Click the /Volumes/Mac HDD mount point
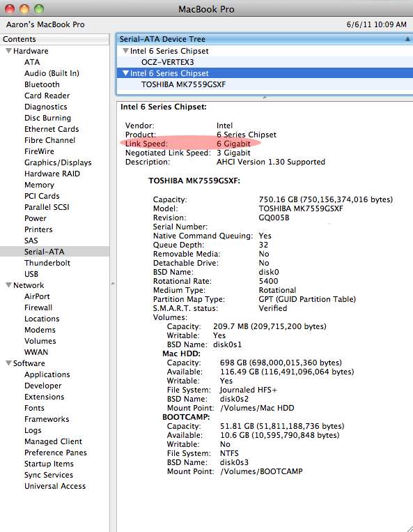 click(x=257, y=408)
